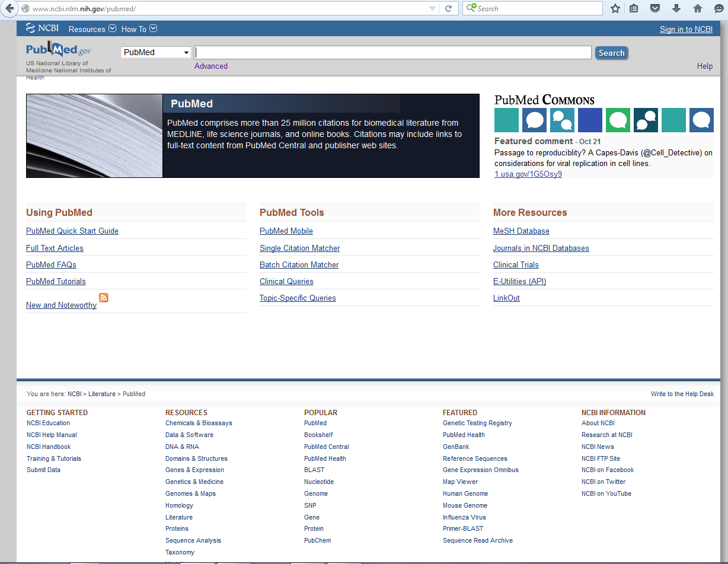Open the Pocket icon in browser toolbar
The image size is (728, 564).
[x=655, y=8]
